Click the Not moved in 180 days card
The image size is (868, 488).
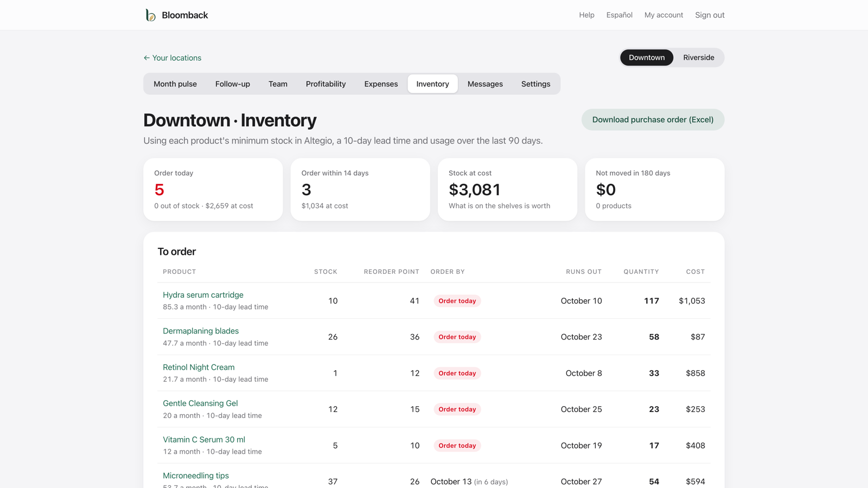click(x=655, y=189)
